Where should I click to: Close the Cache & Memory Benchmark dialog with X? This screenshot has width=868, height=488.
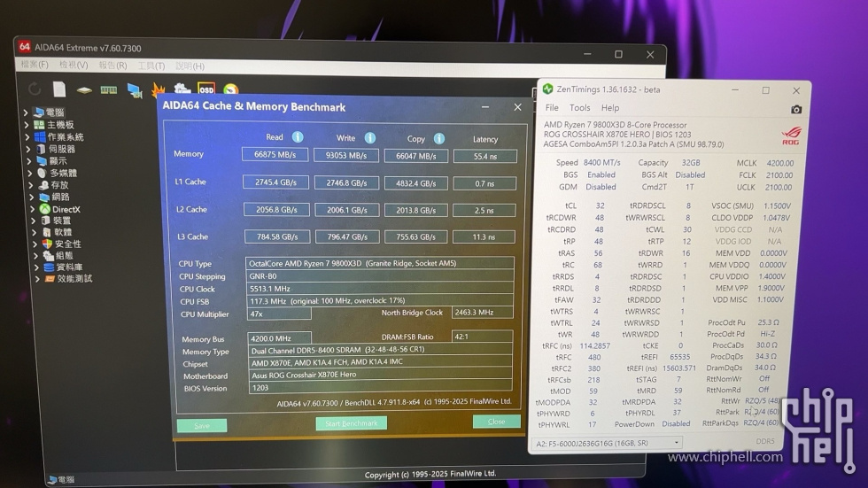click(517, 107)
